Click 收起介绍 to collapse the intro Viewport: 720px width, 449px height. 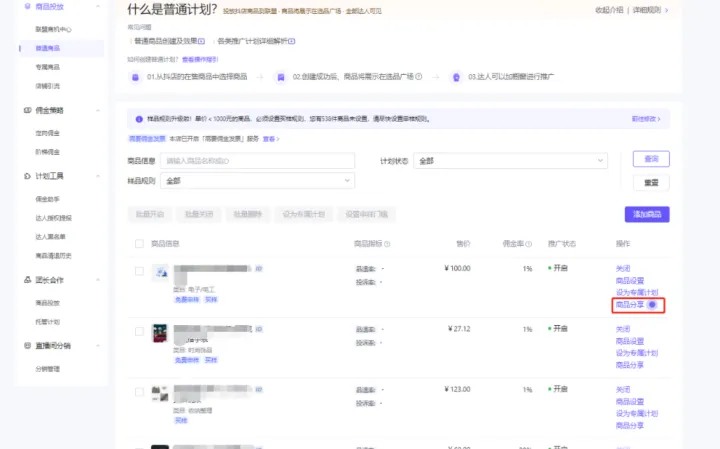click(x=609, y=10)
